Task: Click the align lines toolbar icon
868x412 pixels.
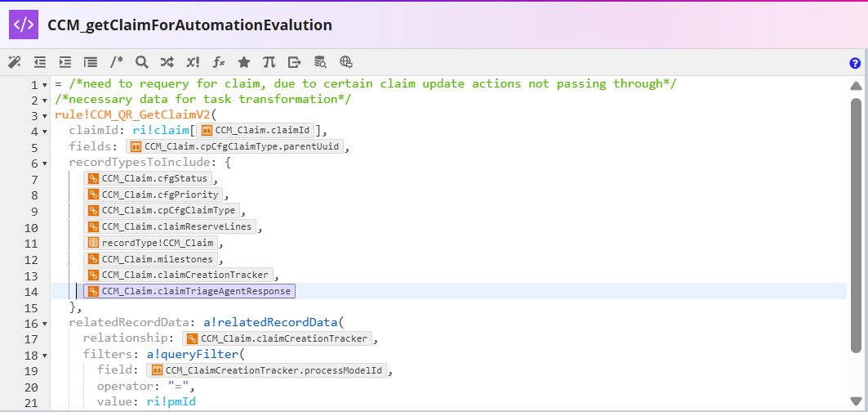Action: 91,62
